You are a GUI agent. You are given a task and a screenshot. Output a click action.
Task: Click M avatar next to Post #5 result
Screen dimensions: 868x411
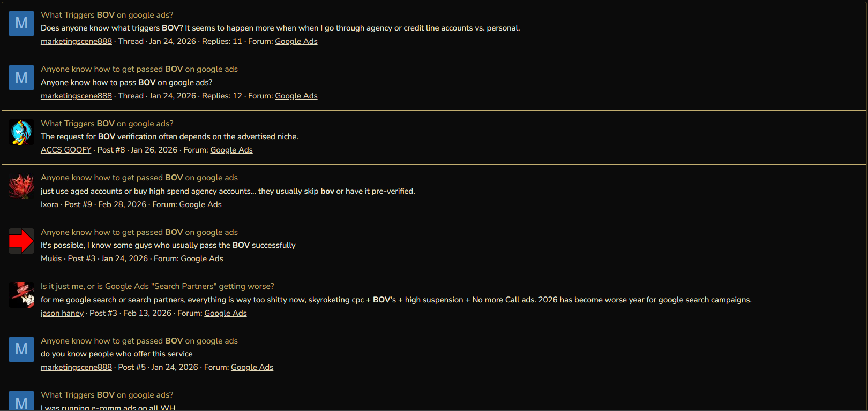(x=21, y=349)
